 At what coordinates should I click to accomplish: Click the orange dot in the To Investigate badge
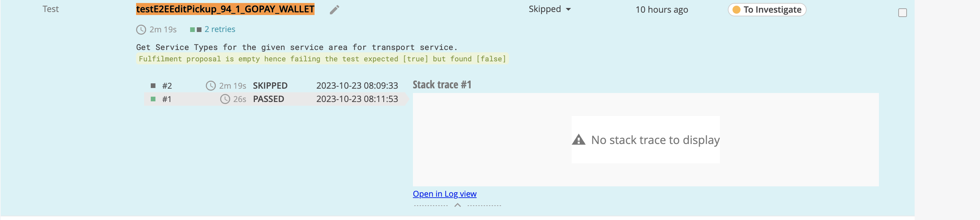[737, 9]
